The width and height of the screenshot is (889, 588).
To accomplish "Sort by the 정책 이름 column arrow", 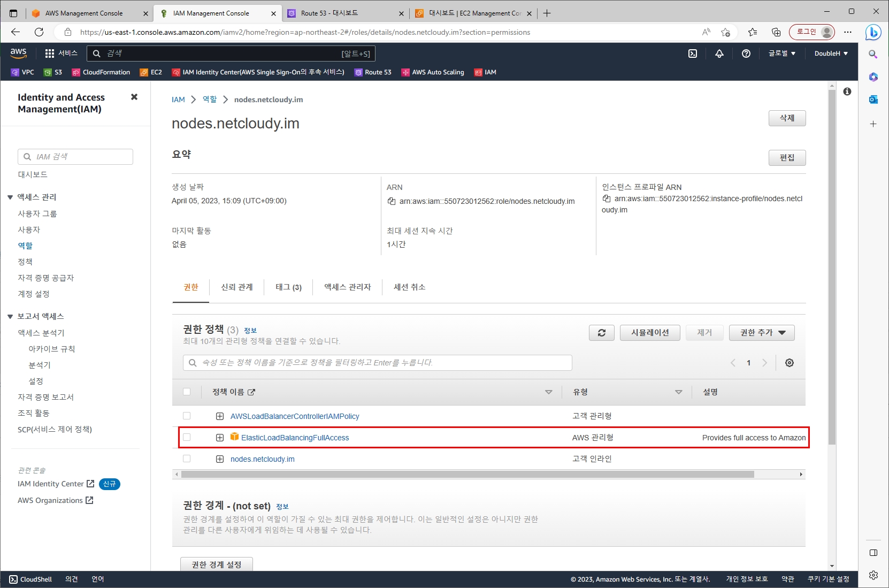I will point(548,392).
